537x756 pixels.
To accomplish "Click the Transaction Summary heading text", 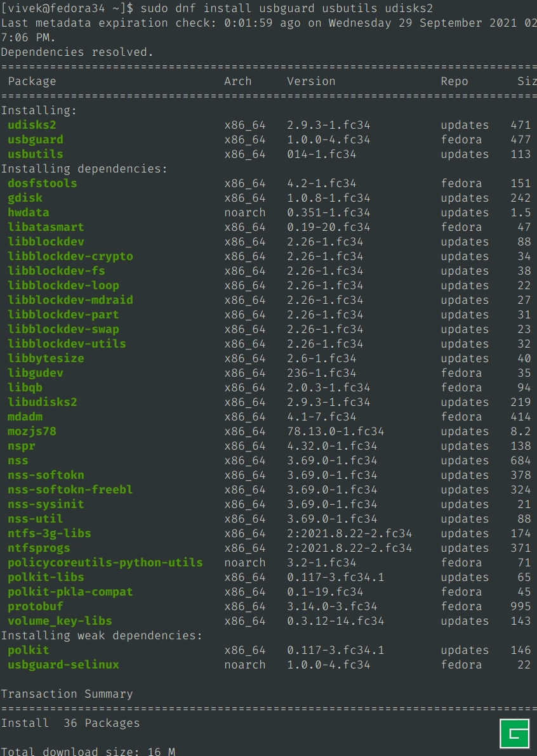I will tap(67, 694).
